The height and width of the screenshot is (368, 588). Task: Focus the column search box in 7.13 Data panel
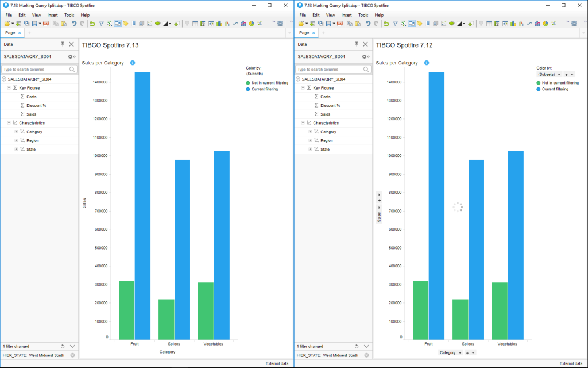[x=39, y=70]
